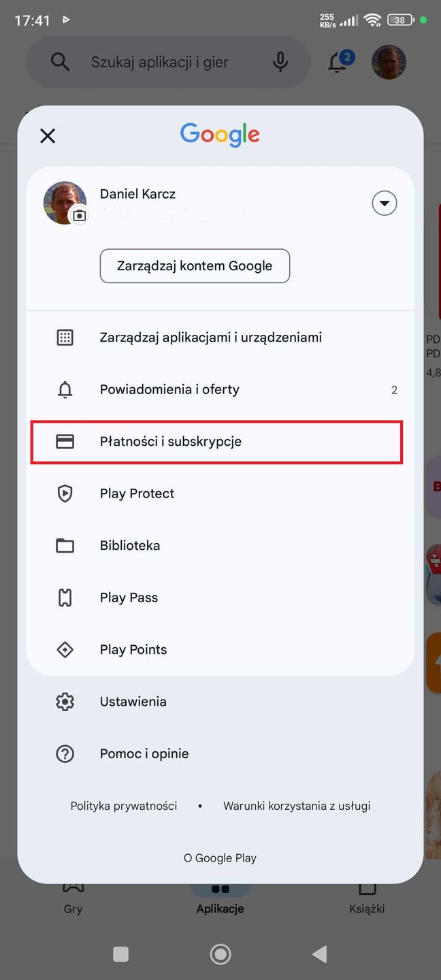Tap the Play Points diamond icon
This screenshot has width=441, height=980.
(65, 650)
